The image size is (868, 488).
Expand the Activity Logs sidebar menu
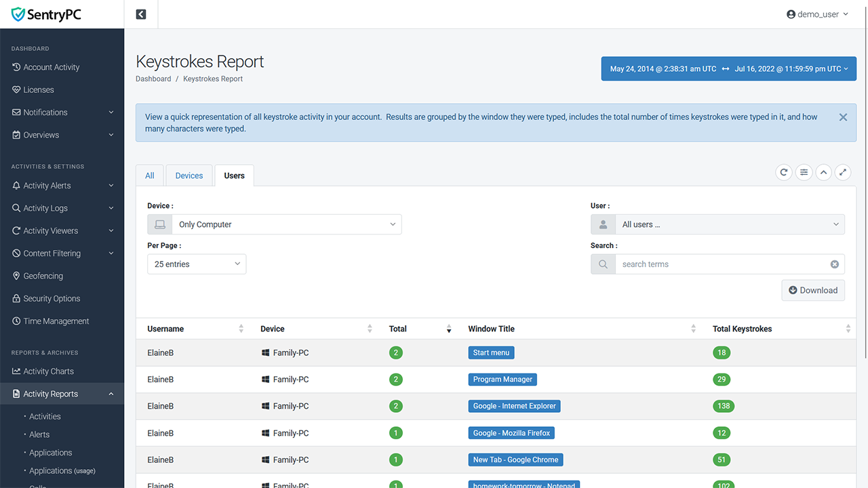point(62,208)
